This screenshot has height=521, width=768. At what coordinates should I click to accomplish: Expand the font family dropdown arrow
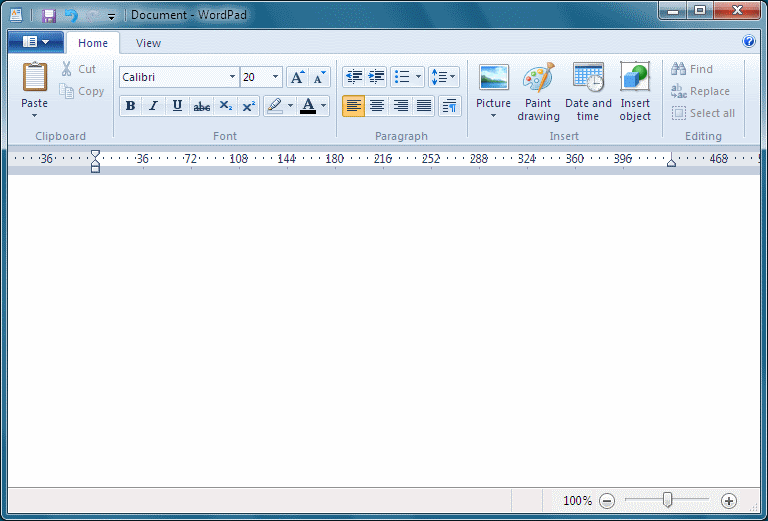click(x=233, y=77)
